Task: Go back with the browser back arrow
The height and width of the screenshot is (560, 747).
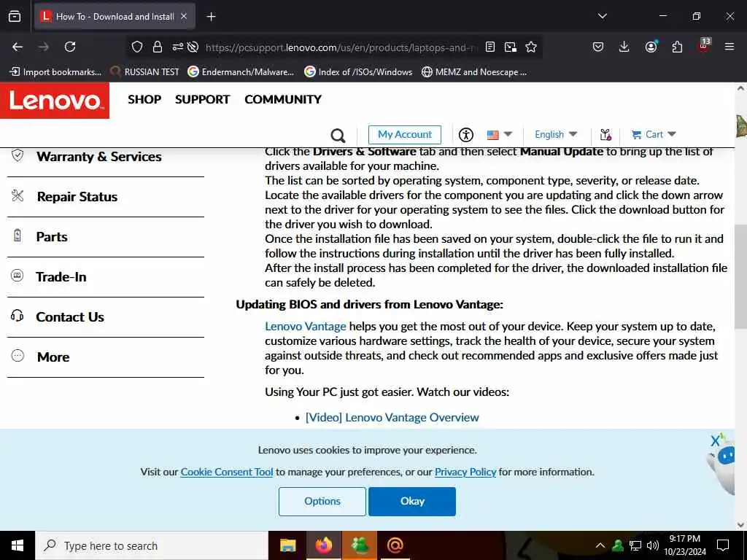Action: tap(18, 47)
